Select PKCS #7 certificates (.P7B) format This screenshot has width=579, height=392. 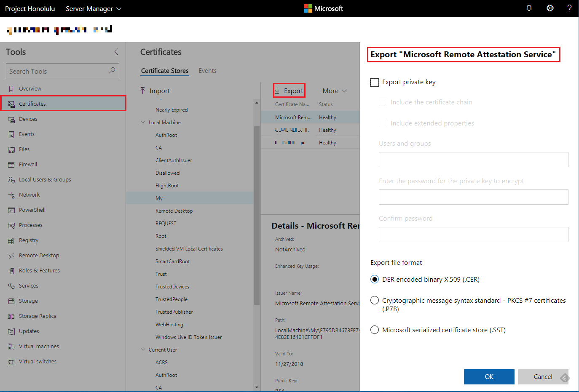click(x=375, y=300)
